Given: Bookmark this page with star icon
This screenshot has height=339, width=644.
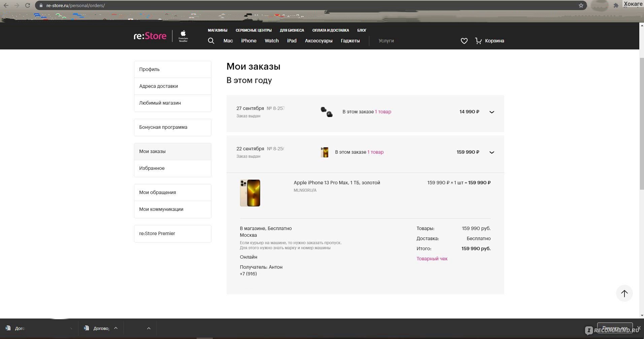Looking at the screenshot, I should tap(581, 5).
